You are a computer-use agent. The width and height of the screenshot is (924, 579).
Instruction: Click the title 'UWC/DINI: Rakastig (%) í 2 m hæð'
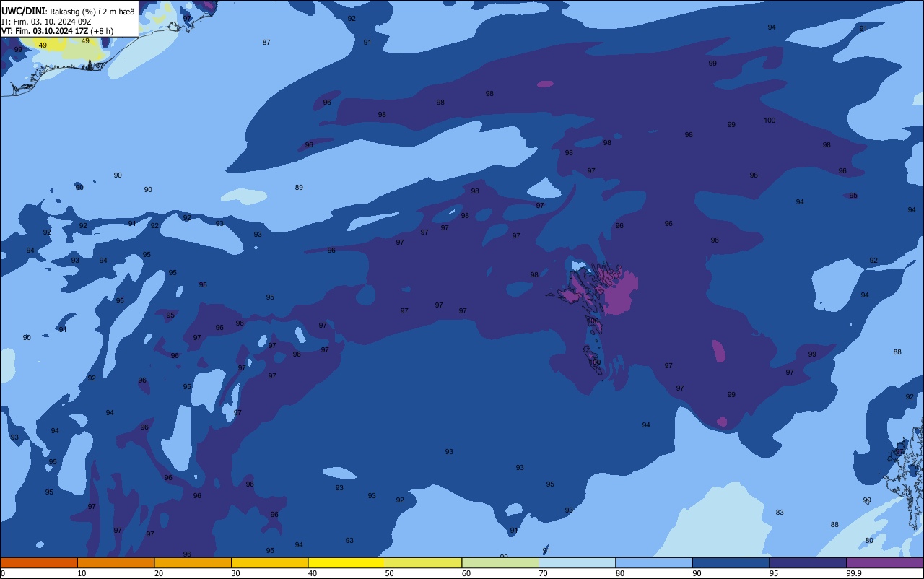pyautogui.click(x=68, y=11)
